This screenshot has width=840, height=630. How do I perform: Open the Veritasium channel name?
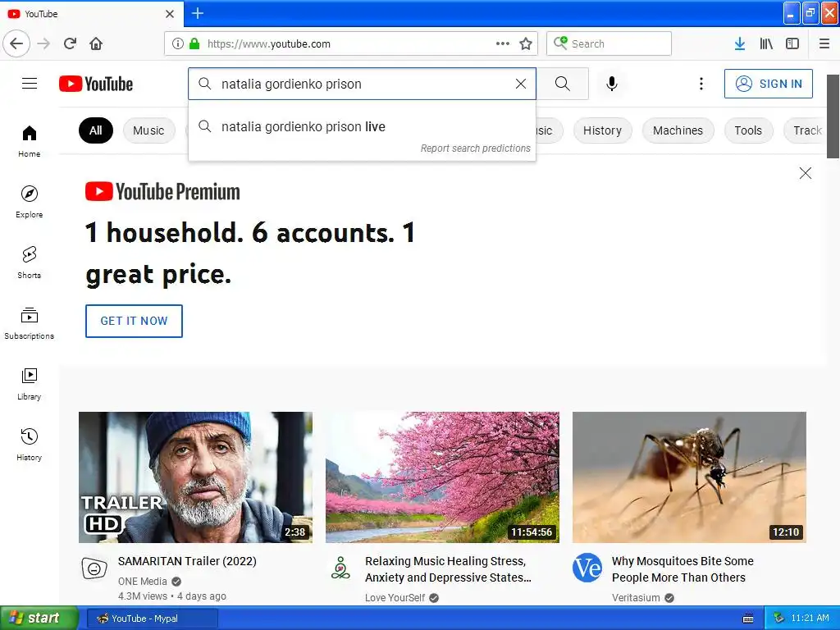click(x=636, y=598)
